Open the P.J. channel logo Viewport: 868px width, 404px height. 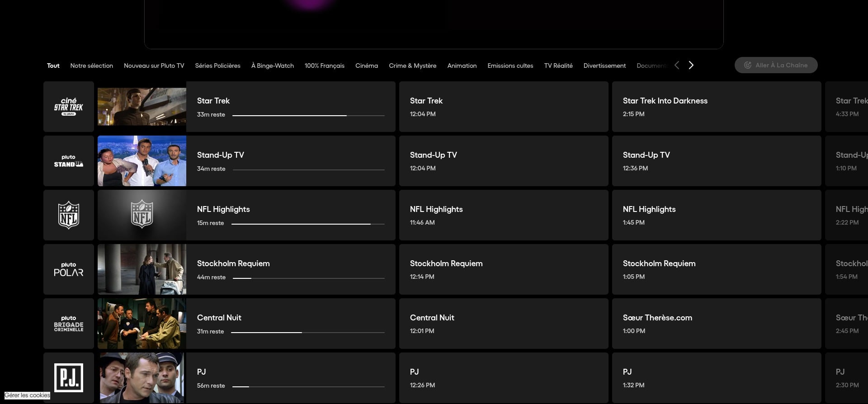(69, 378)
